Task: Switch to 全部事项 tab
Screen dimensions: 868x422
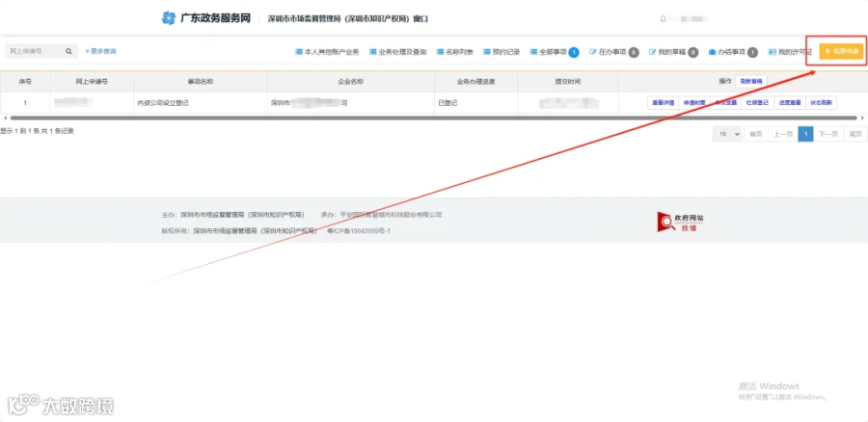Action: 555,52
